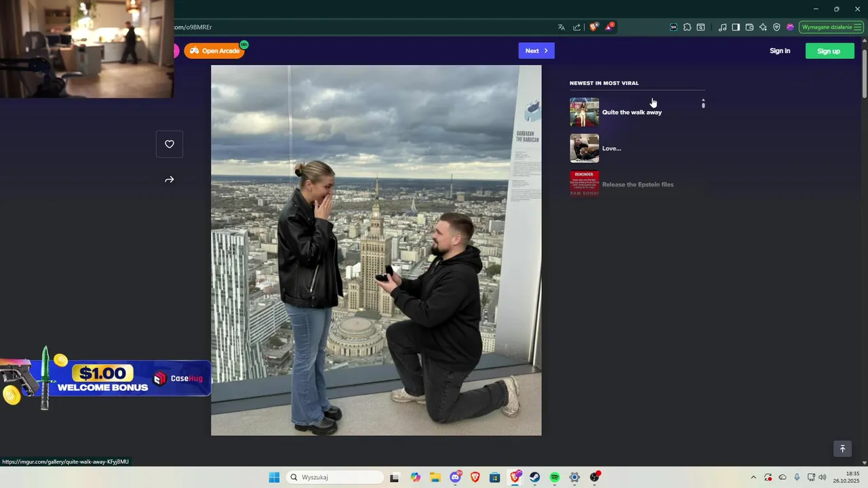Click the Open Arcade button
The width and height of the screenshot is (868, 488).
pos(214,51)
